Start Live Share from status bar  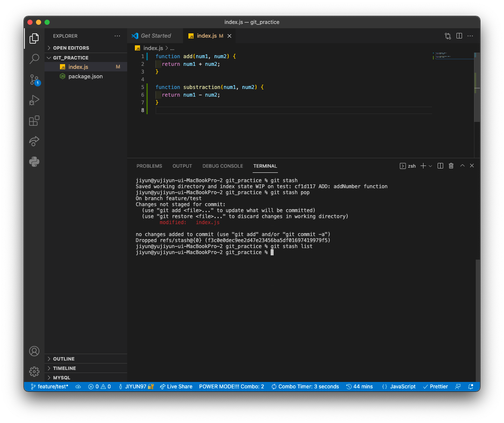tap(176, 387)
